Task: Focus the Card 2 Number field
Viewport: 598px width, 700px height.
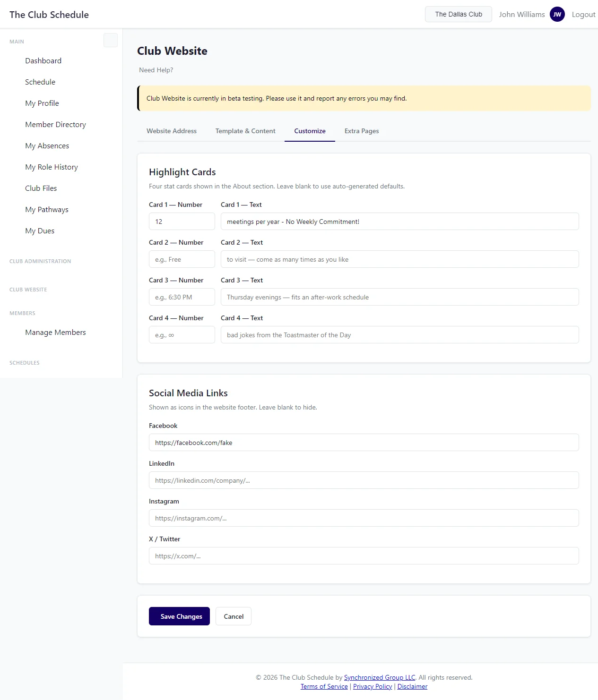Action: coord(182,259)
